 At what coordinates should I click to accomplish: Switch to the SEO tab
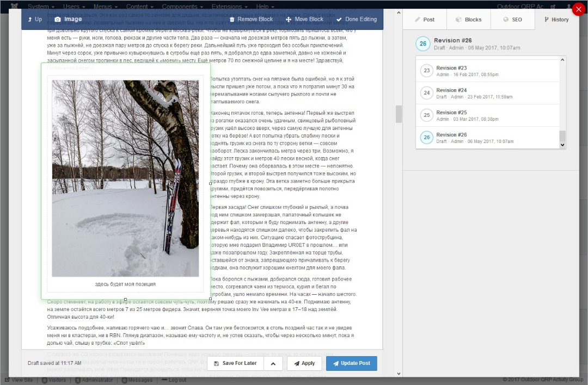(513, 20)
